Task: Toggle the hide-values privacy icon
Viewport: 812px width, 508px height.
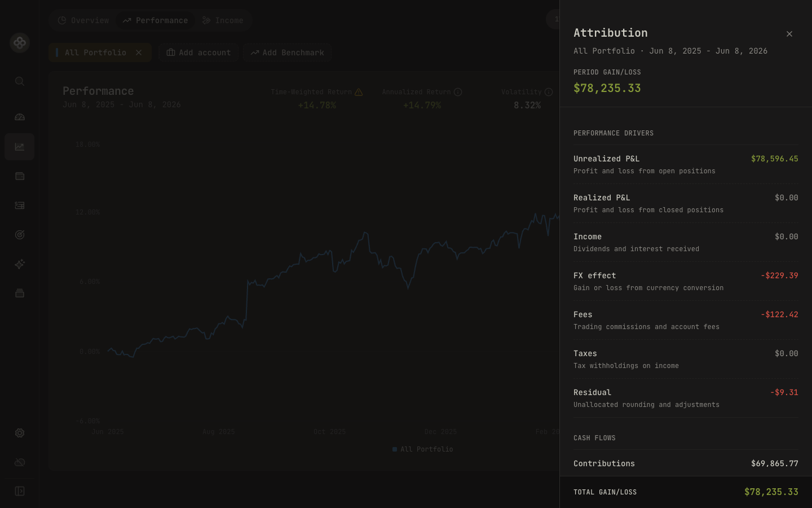Action: [x=20, y=462]
